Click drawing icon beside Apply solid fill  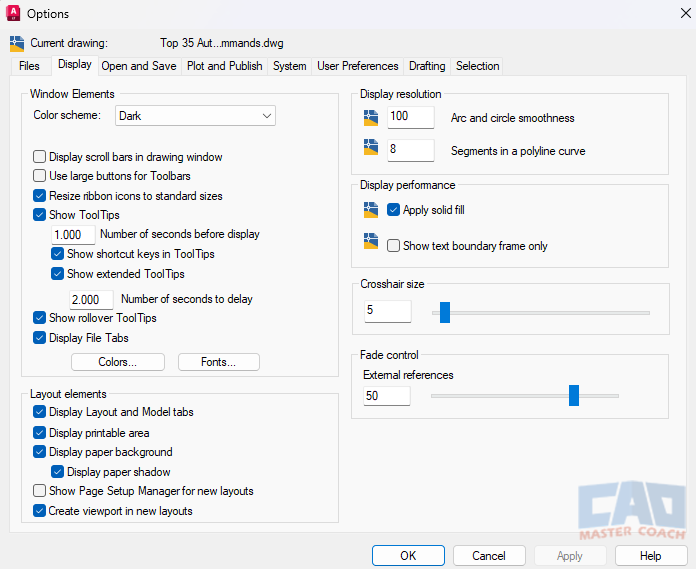[x=371, y=210]
